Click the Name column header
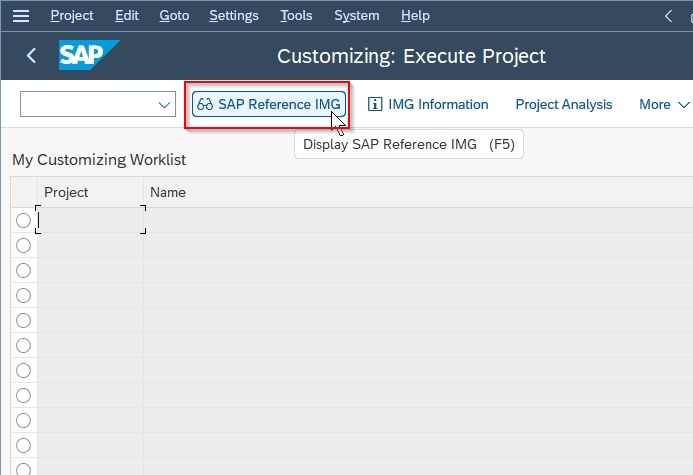693x475 pixels. 168,192
